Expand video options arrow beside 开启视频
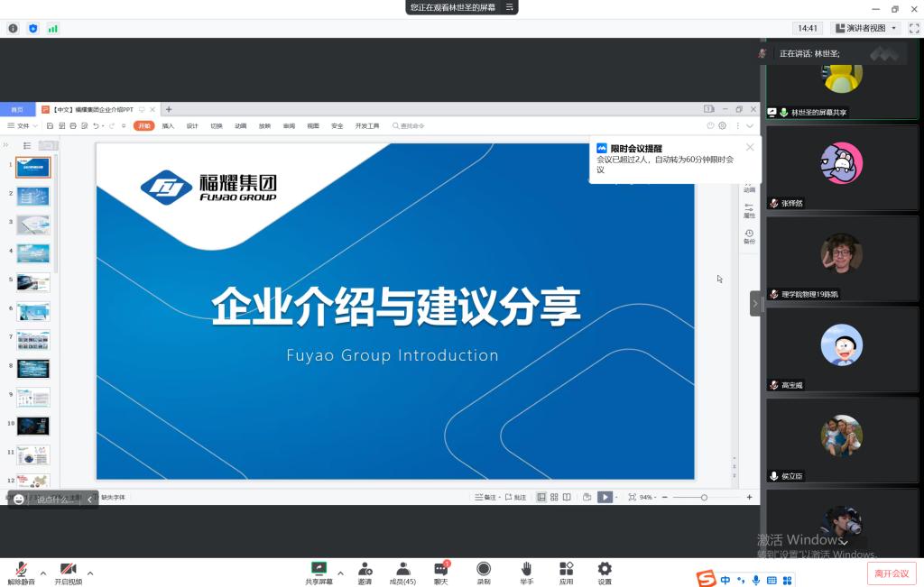924x587 pixels. pyautogui.click(x=89, y=572)
